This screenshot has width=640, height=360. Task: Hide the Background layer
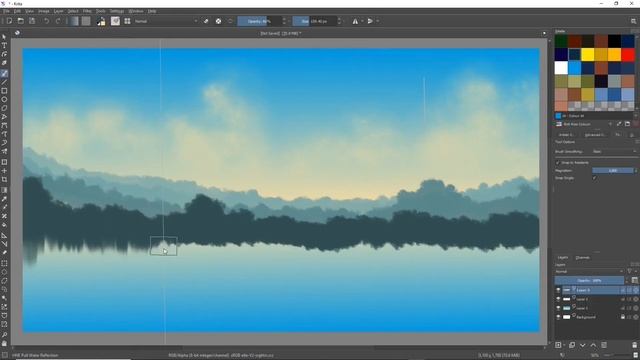tap(558, 317)
